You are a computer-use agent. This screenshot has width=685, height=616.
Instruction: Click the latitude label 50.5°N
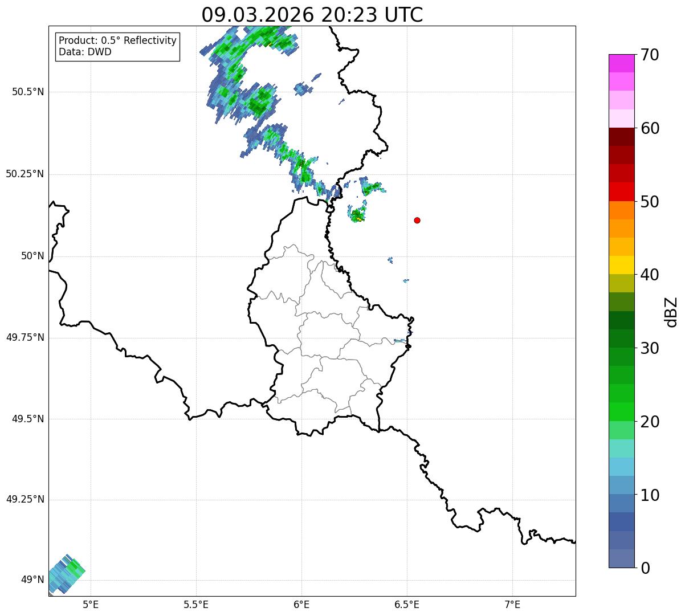[27, 92]
